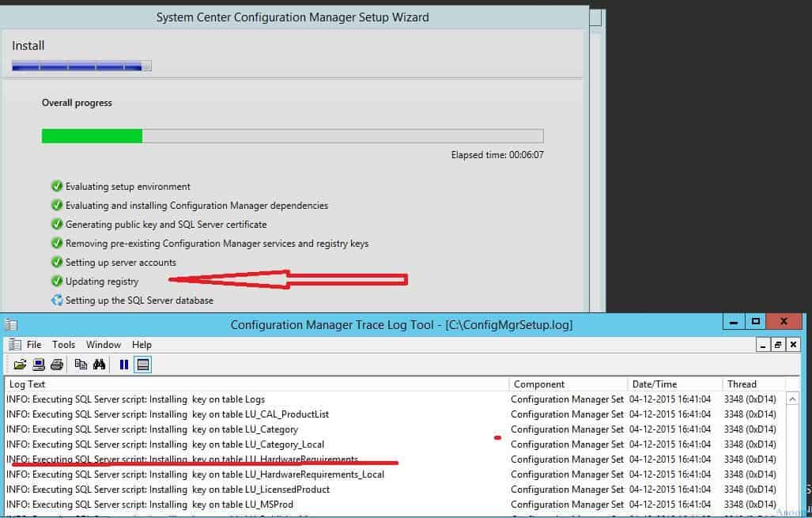Close the inner ConfigMgrSetup.log document
This screenshot has width=812, height=518.
coord(793,345)
